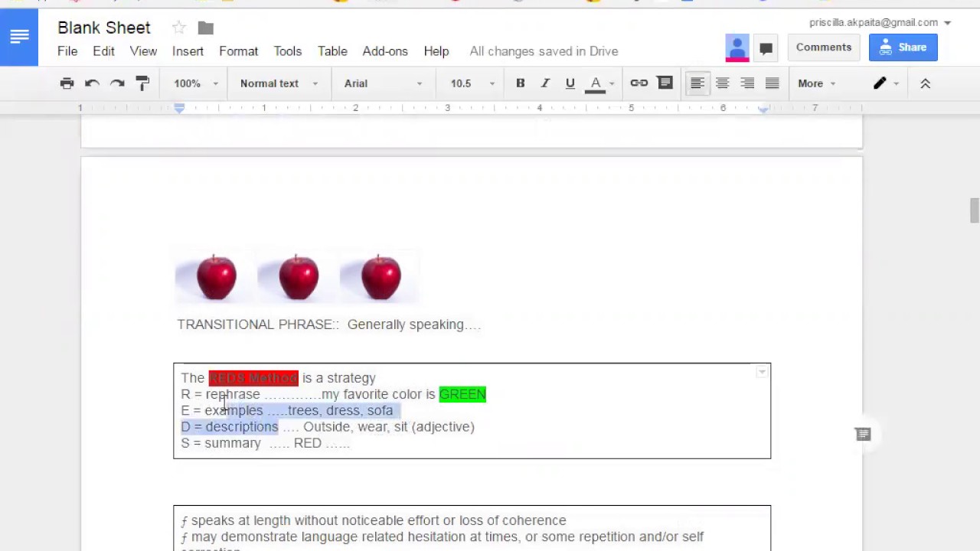Expand editing mode dropdown arrow
Screen dimensions: 980x551
896,83
